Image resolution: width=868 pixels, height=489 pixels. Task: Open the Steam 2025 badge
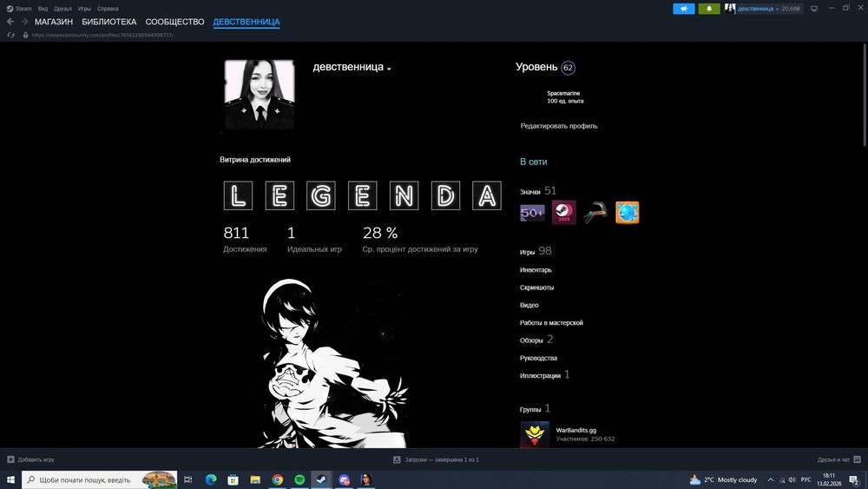564,213
